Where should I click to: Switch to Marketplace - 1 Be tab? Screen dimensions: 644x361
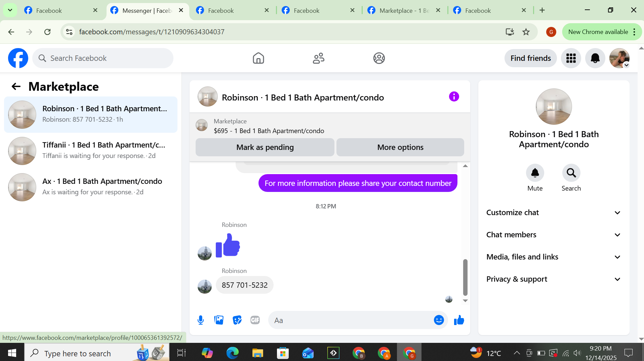[x=404, y=10]
